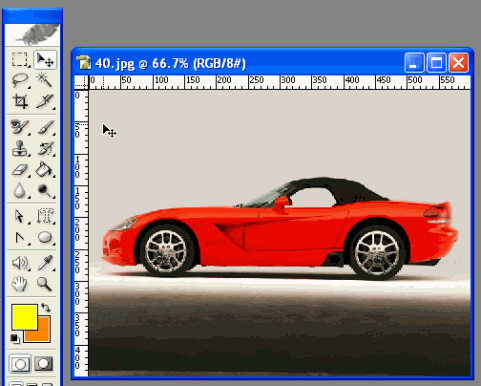Activate the Paint Bucket tool

[x=45, y=170]
